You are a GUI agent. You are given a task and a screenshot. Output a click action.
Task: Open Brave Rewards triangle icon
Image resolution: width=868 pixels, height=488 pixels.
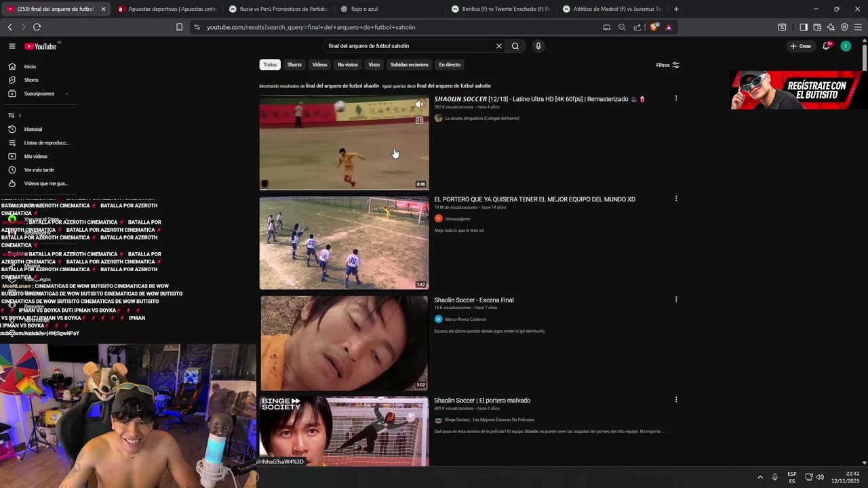pos(669,27)
